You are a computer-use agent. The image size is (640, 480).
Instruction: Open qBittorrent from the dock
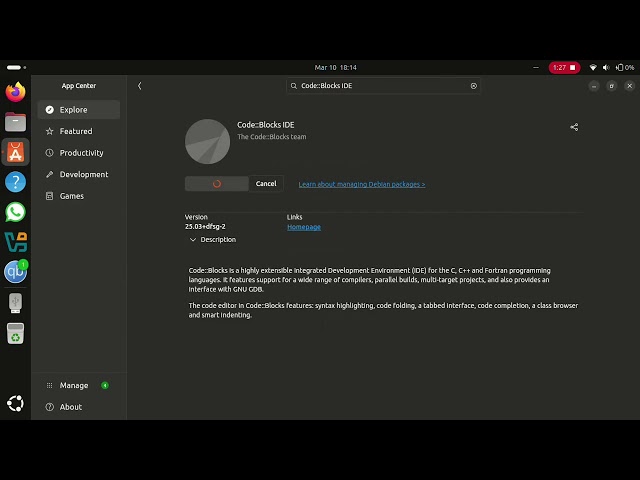(16, 272)
